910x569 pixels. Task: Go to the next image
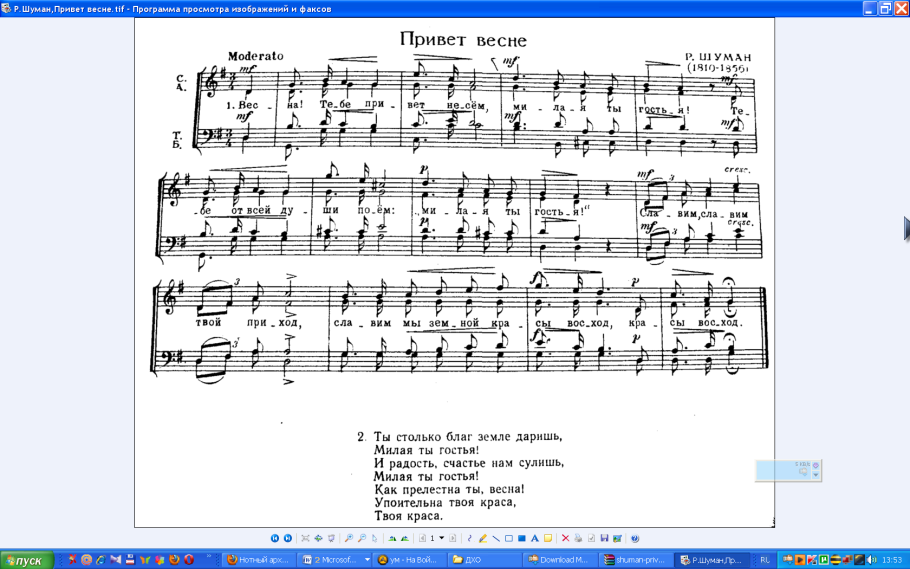click(287, 538)
